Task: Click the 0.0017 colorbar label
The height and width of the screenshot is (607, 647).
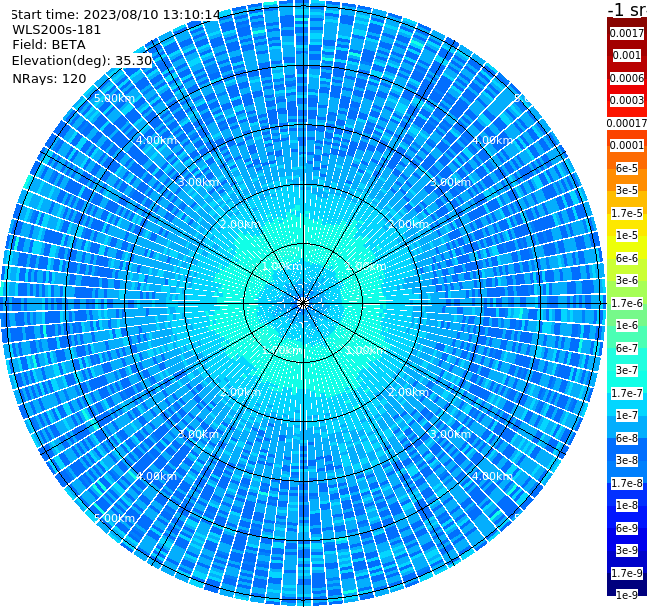Action: click(627, 33)
